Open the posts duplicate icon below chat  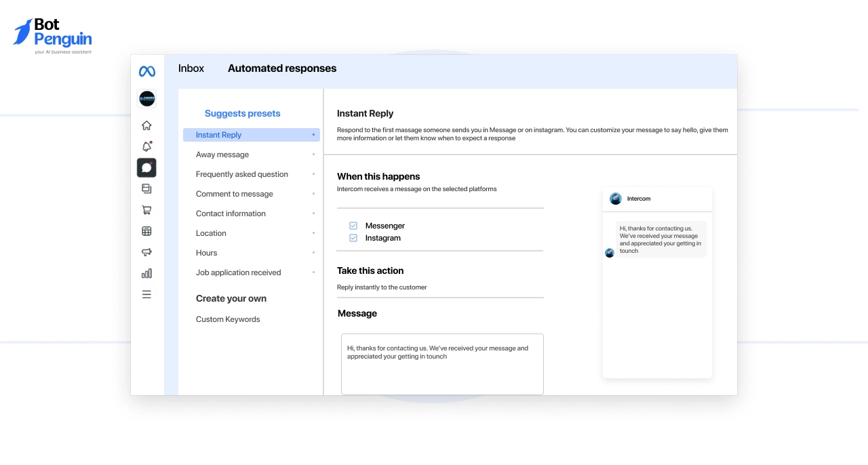click(146, 188)
